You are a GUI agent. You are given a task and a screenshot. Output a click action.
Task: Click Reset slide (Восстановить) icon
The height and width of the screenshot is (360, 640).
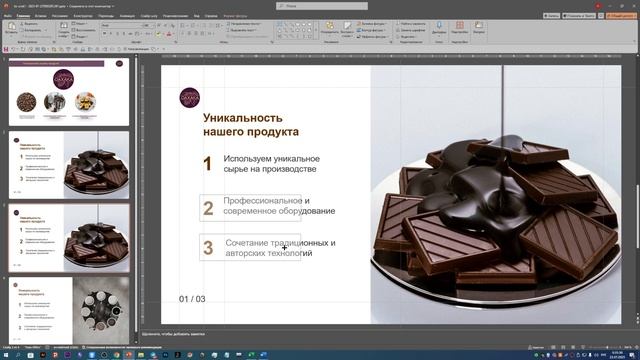(73, 30)
